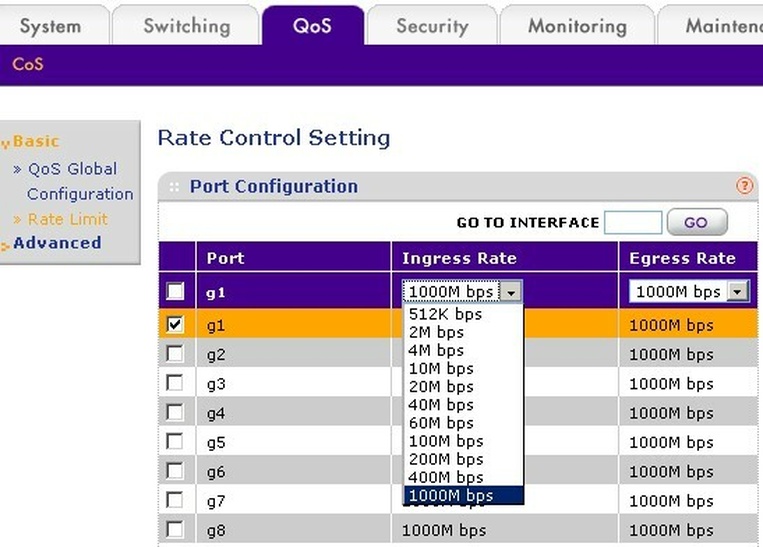Select the CoS submenu item

point(27,65)
